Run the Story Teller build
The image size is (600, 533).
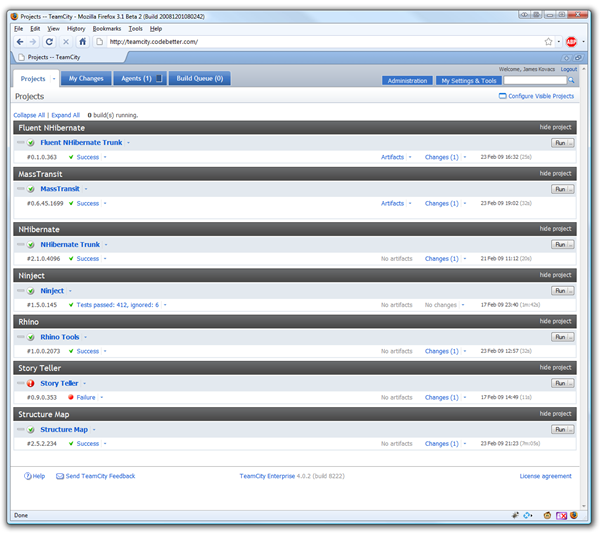click(560, 383)
